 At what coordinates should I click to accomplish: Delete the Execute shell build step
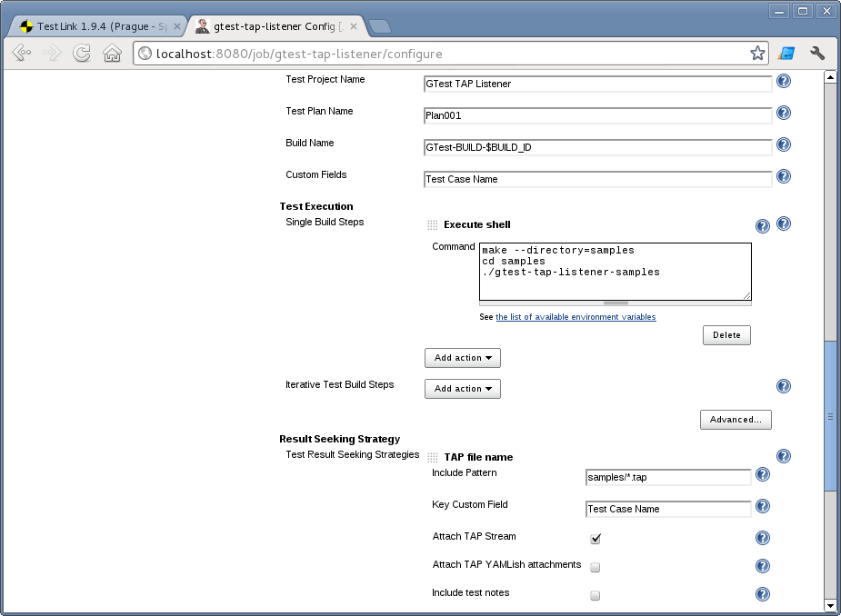[x=726, y=335]
